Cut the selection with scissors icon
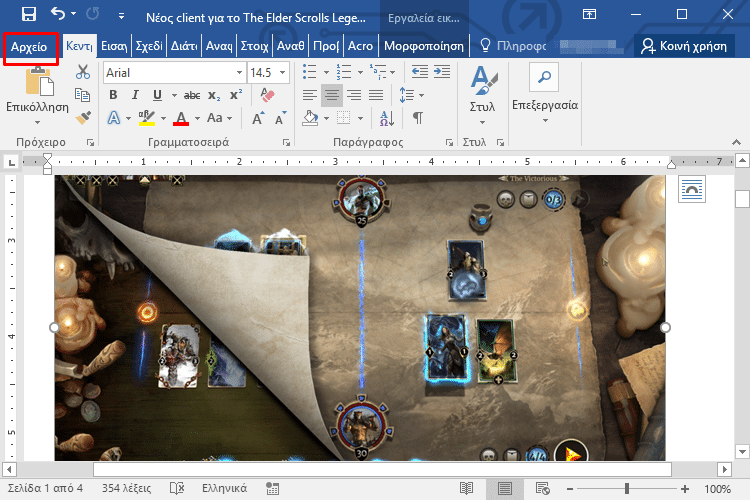 coord(83,72)
